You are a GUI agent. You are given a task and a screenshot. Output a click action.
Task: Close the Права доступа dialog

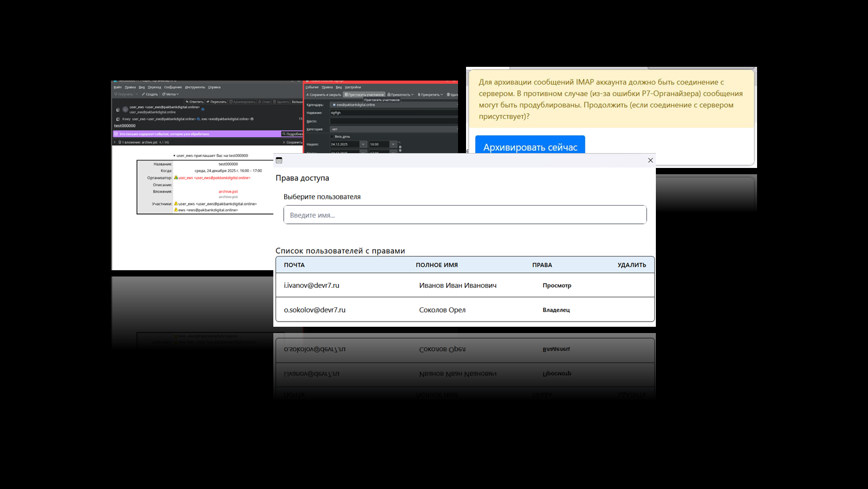tap(650, 161)
